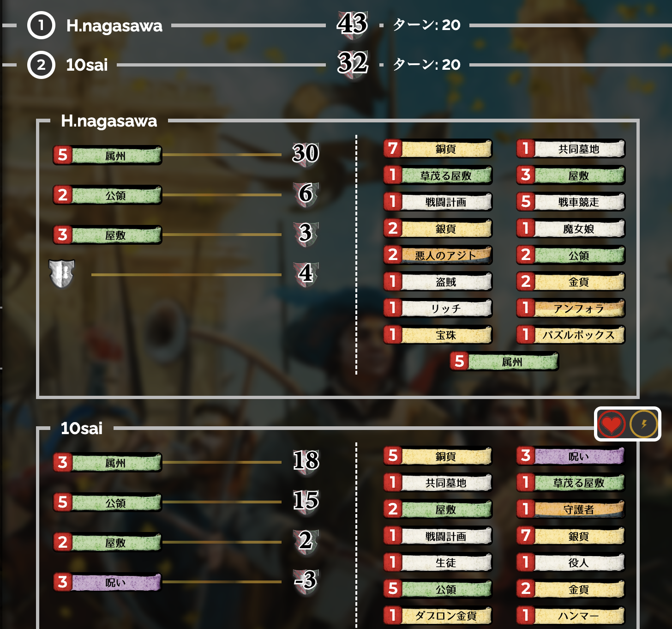Click the circled number 1 rank badge
Screen dimensions: 672x629
click(41, 25)
